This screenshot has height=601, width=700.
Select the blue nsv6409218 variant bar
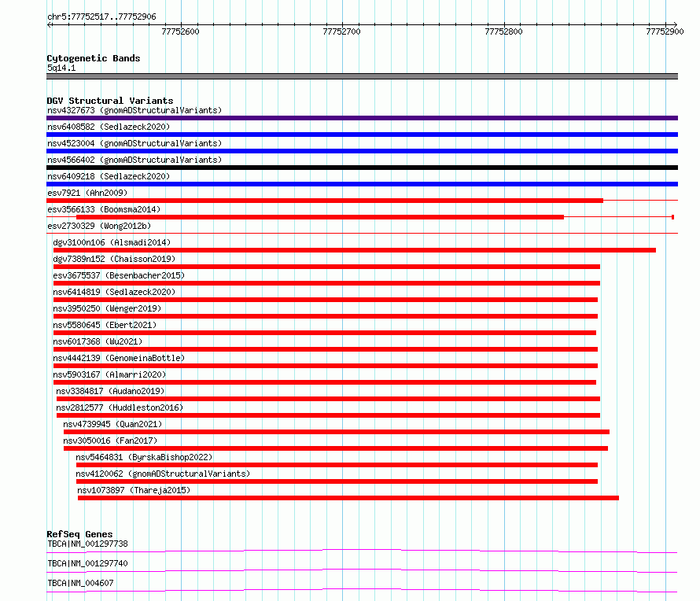pos(362,184)
